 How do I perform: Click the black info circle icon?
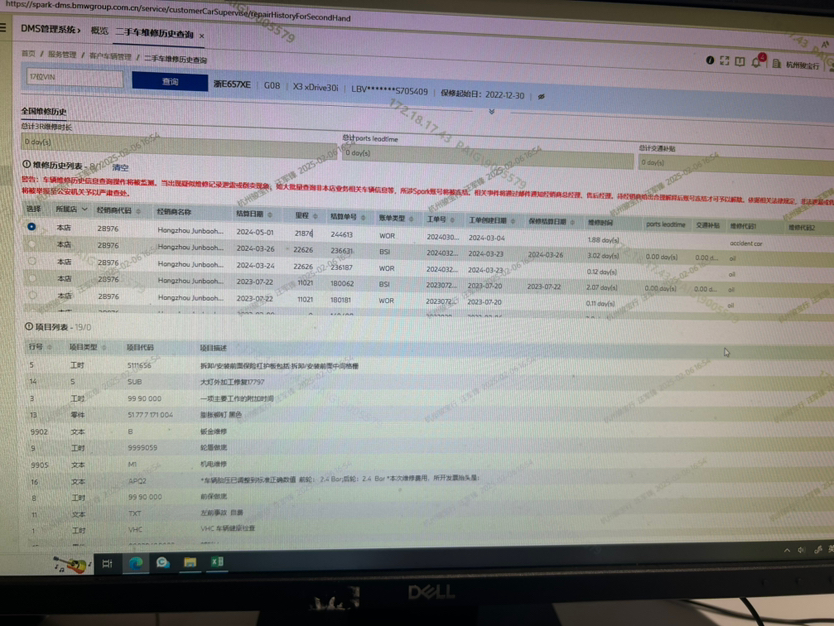[710, 60]
